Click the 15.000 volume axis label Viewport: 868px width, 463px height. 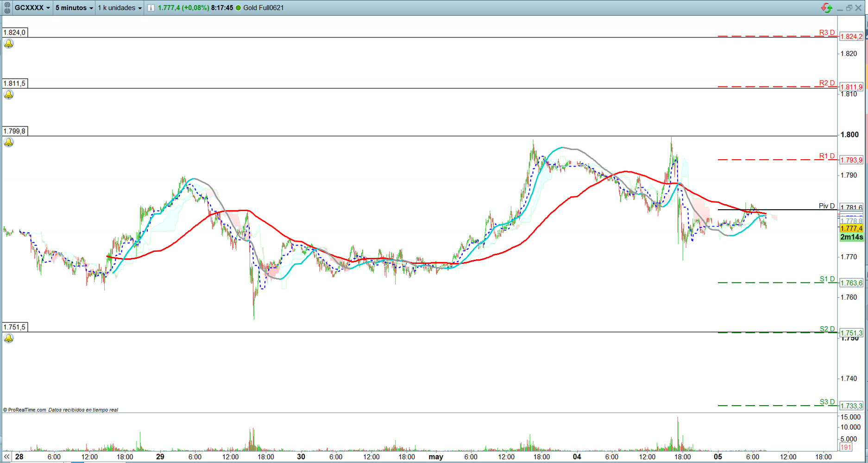click(x=851, y=417)
